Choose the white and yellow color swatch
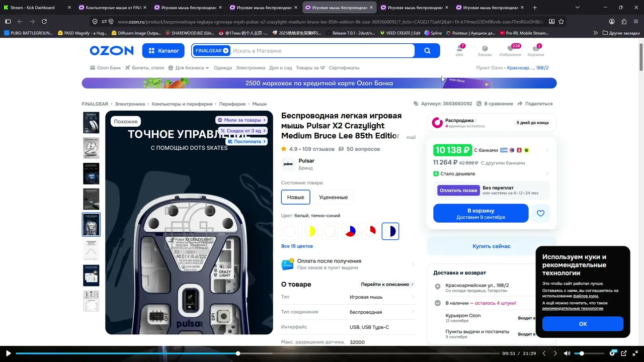This screenshot has height=362, width=644. click(310, 231)
